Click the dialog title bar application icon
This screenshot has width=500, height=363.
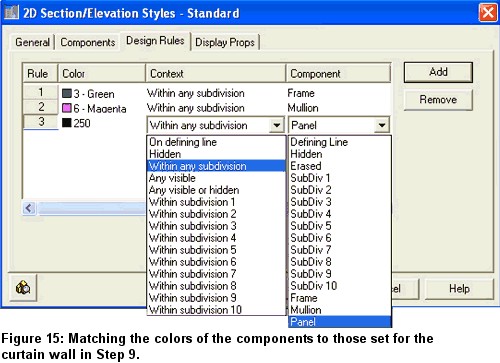click(11, 13)
